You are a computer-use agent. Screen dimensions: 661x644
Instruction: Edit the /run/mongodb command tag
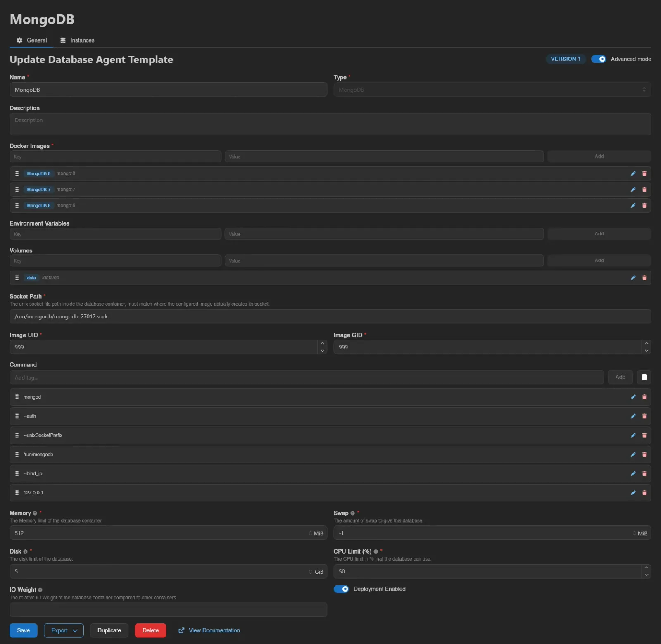pos(633,454)
